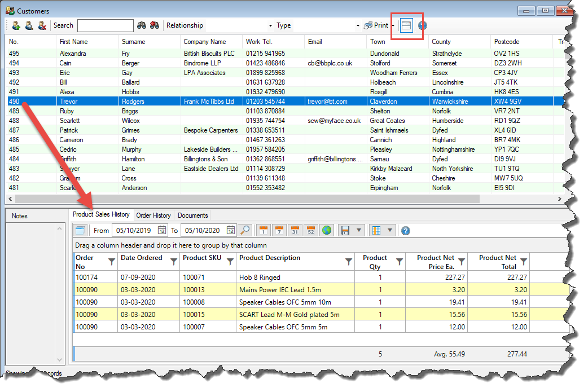Open the Documents tab
The image size is (588, 392).
(x=192, y=215)
